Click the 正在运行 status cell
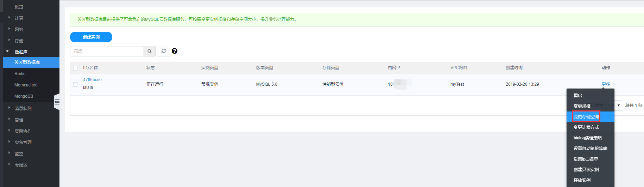 [155, 84]
